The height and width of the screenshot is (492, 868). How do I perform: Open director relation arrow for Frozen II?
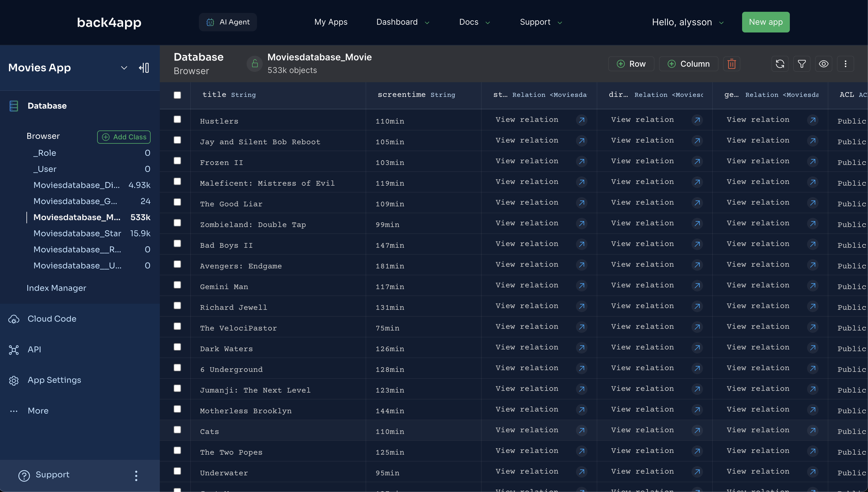pyautogui.click(x=697, y=162)
